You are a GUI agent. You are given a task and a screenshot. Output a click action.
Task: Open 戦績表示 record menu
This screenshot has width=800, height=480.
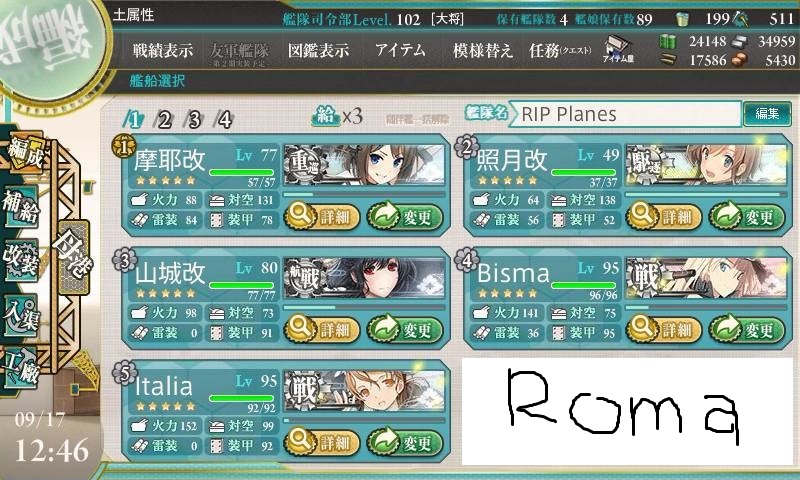[163, 50]
